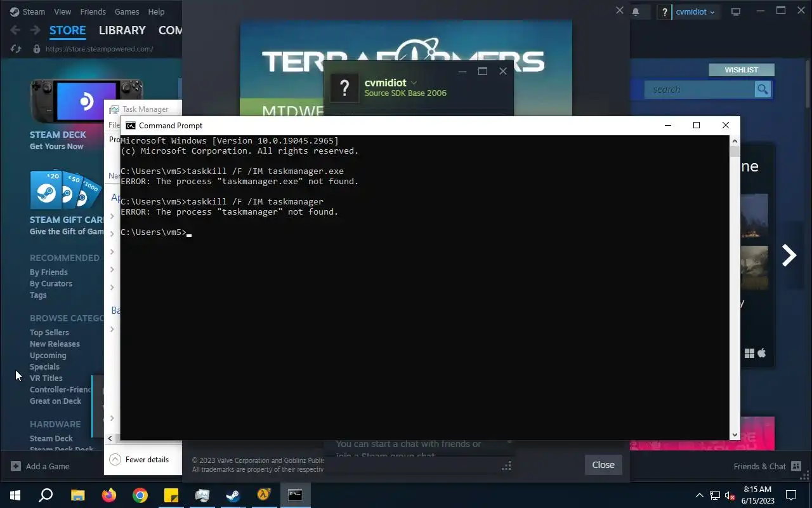Open the New Releases link

pyautogui.click(x=55, y=344)
